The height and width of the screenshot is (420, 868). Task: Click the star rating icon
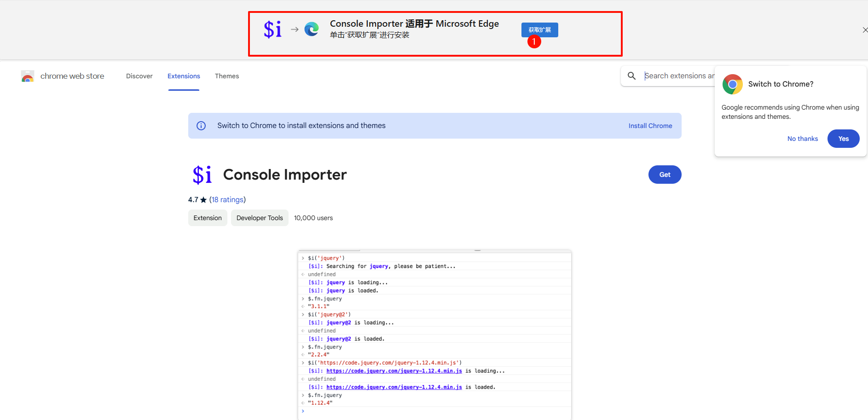click(204, 199)
